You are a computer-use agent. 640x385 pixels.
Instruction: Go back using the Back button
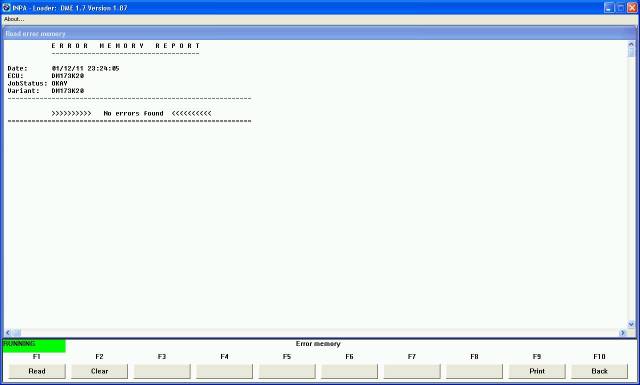(x=600, y=371)
